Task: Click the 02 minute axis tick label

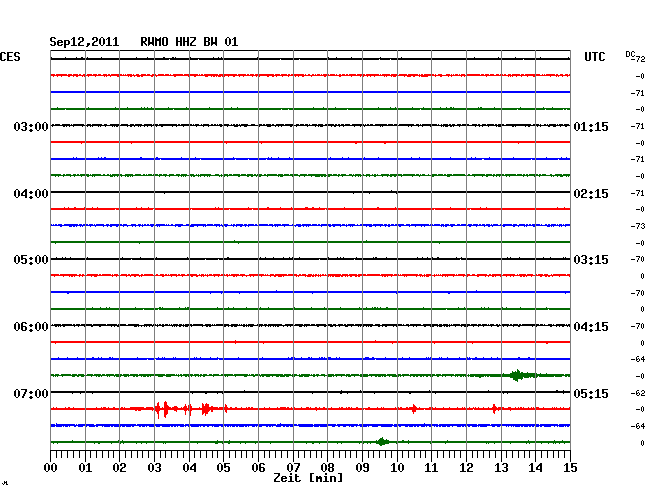Action: (x=119, y=467)
